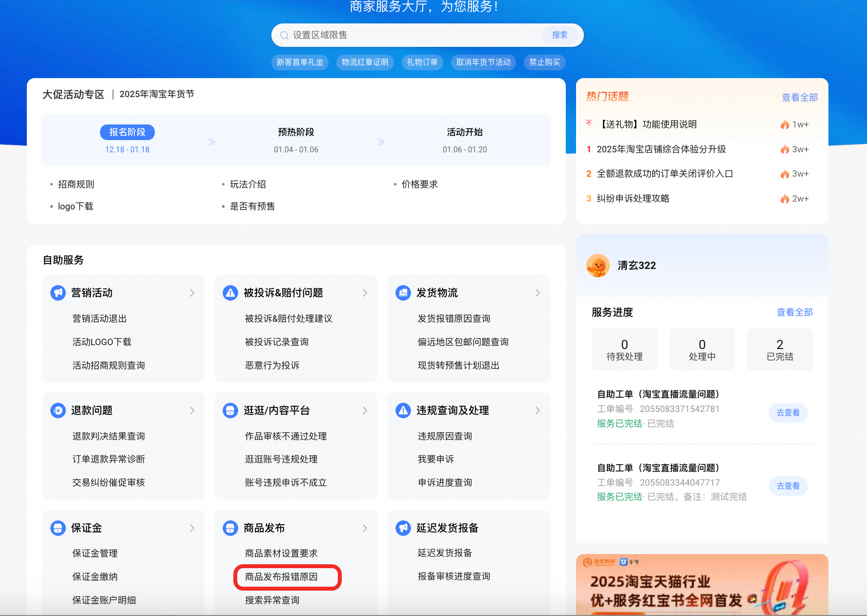Image resolution: width=867 pixels, height=616 pixels.
Task: Click the 退款问题 yuan icon
Action: [58, 411]
